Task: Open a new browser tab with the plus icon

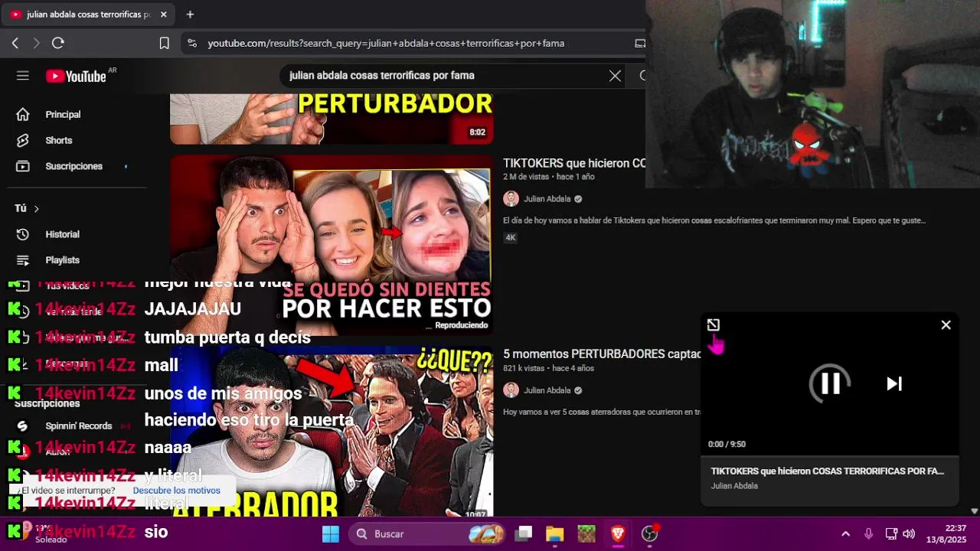Action: 190,15
